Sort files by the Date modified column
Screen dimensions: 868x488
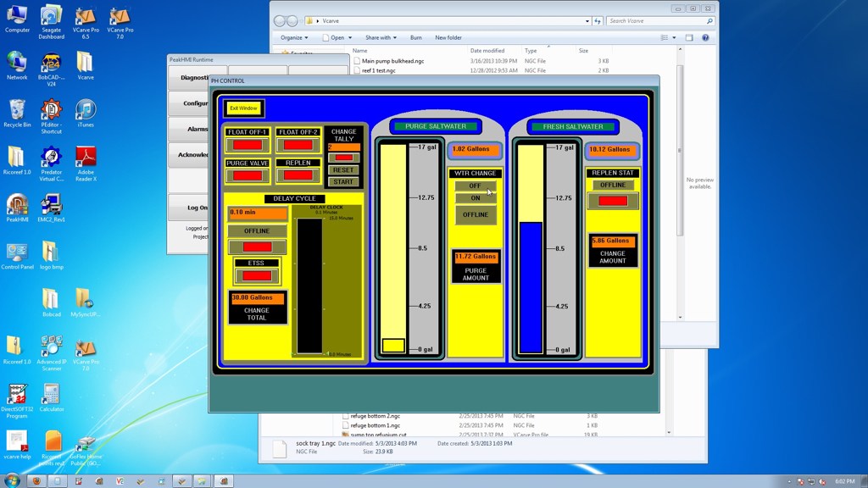pyautogui.click(x=488, y=51)
